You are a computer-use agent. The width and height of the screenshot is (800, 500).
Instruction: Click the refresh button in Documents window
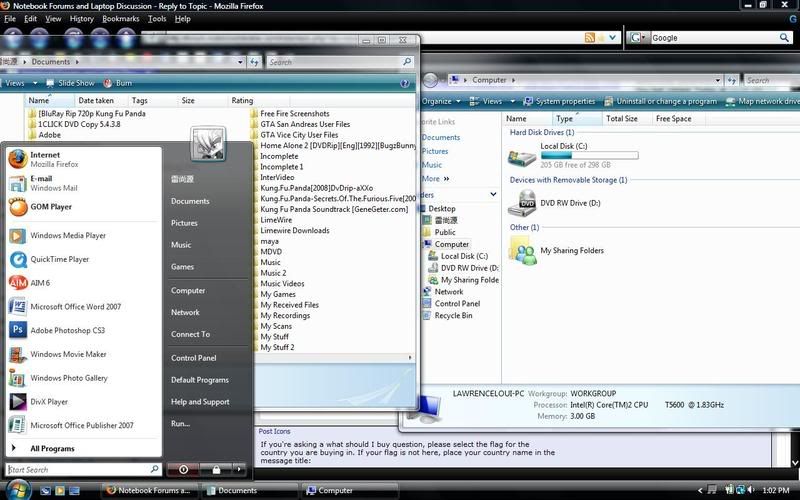pyautogui.click(x=254, y=62)
